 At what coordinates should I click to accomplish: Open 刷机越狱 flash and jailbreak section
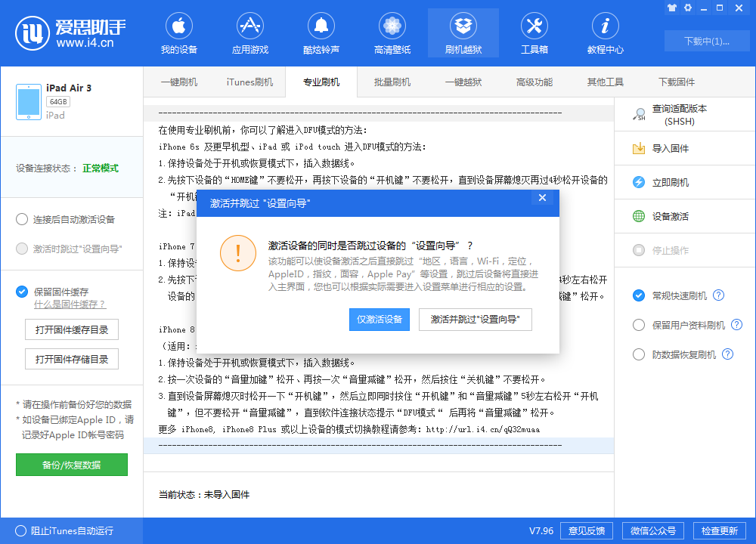[x=463, y=32]
